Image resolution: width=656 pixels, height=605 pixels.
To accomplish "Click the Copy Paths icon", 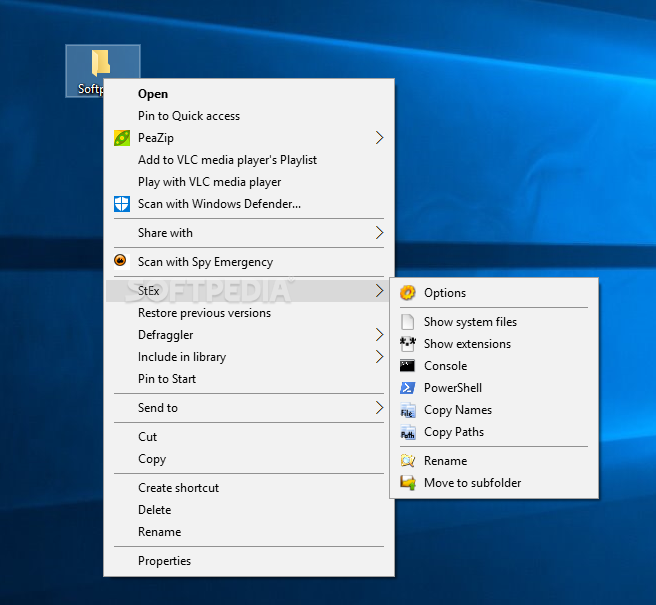I will 407,432.
